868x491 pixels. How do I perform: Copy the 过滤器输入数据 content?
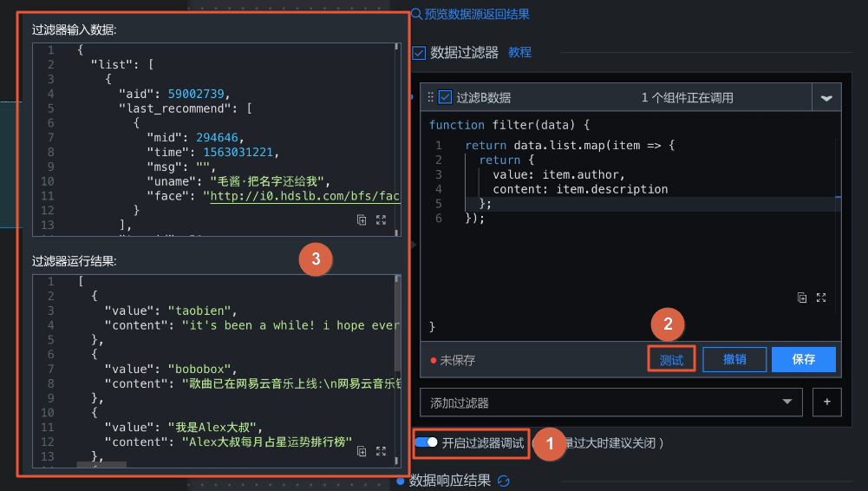coord(362,219)
